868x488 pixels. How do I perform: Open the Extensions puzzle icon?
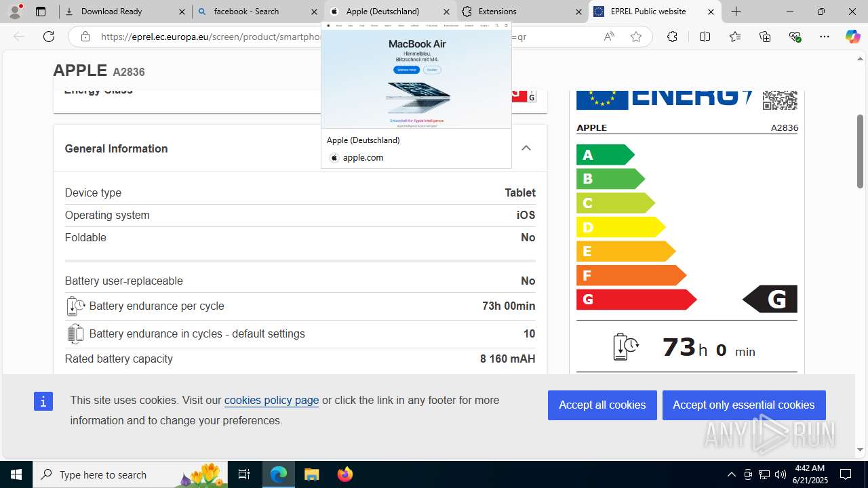point(672,37)
